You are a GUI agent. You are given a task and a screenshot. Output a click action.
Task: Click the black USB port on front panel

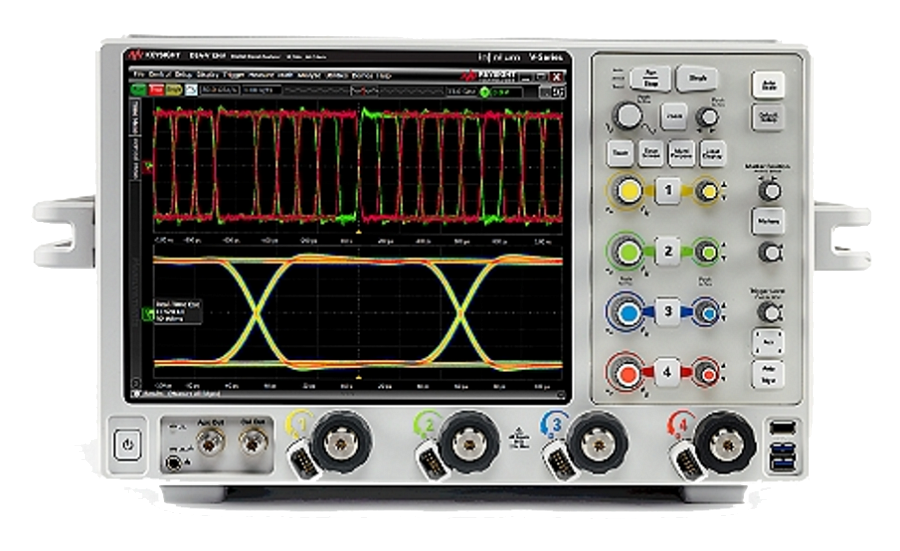point(783,428)
